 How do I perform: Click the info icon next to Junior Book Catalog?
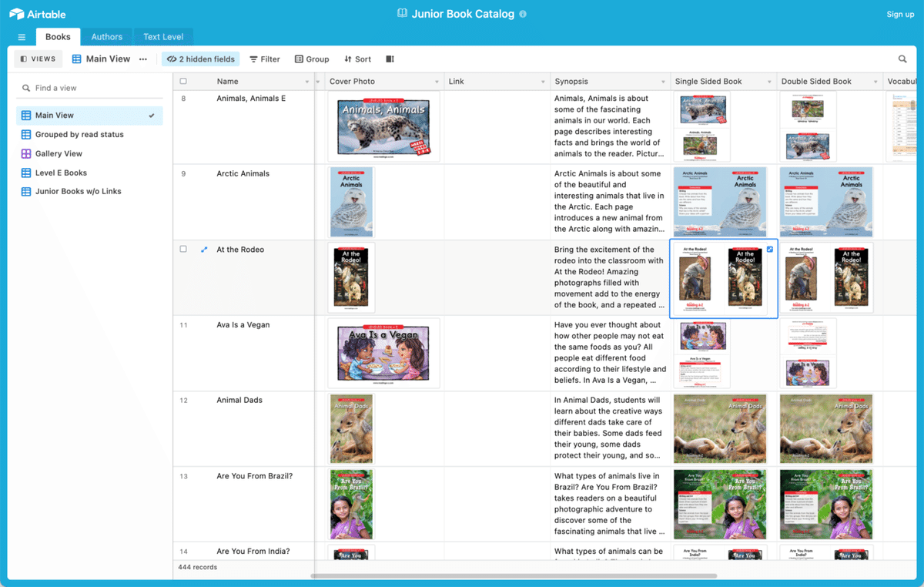tap(523, 14)
